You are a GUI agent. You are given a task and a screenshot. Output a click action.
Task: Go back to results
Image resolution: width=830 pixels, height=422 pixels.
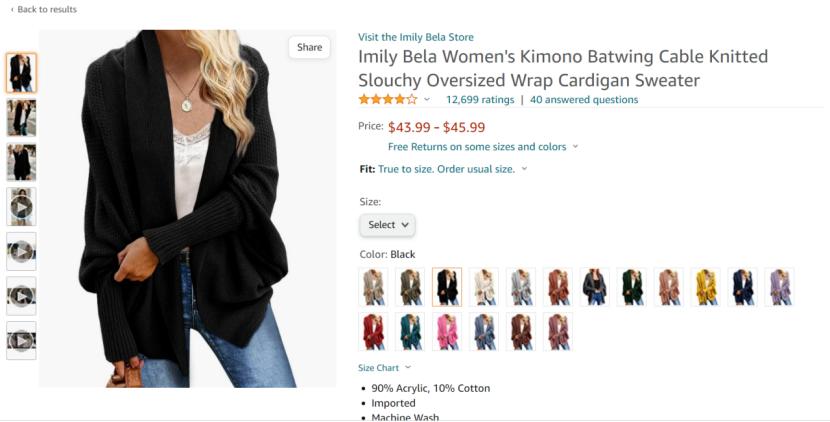pyautogui.click(x=43, y=9)
